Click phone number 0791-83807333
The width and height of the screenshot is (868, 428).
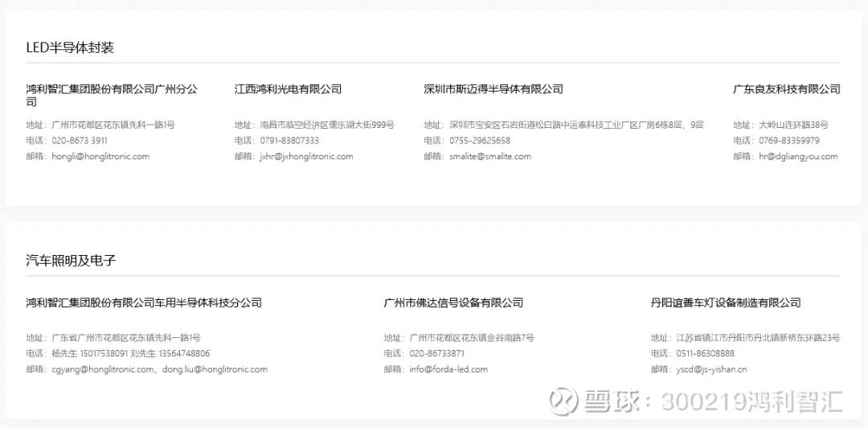coord(289,140)
